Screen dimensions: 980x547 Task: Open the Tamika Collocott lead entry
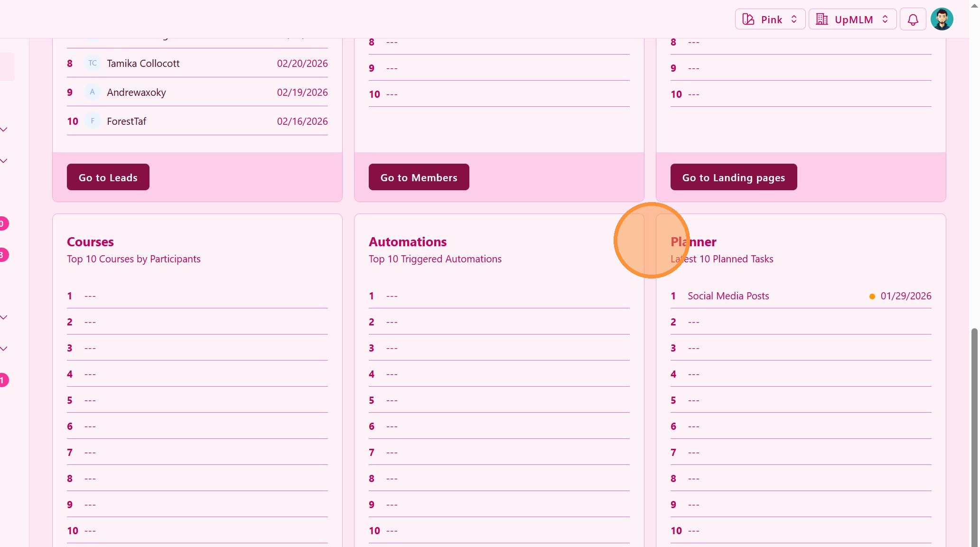143,64
